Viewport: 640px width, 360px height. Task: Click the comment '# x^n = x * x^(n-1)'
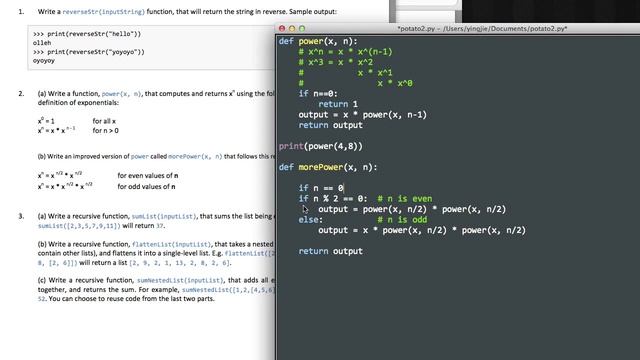point(345,52)
